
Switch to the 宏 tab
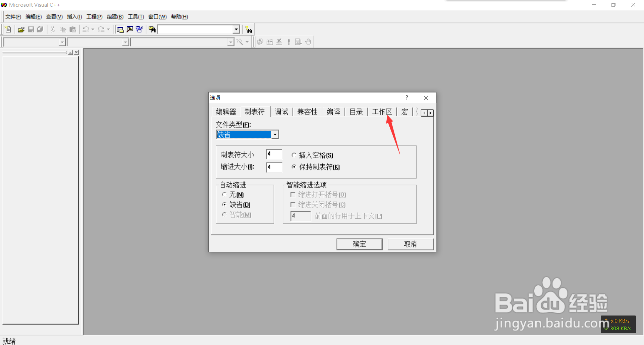pos(405,112)
